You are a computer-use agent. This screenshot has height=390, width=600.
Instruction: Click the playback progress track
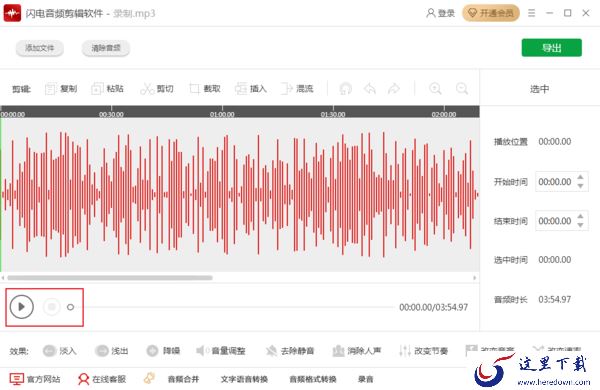(234, 307)
